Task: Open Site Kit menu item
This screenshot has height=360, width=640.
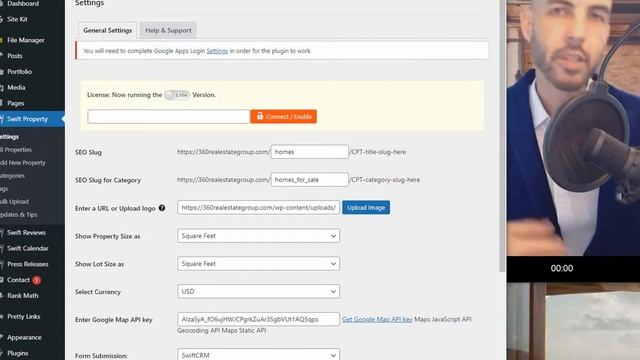Action: (x=17, y=19)
